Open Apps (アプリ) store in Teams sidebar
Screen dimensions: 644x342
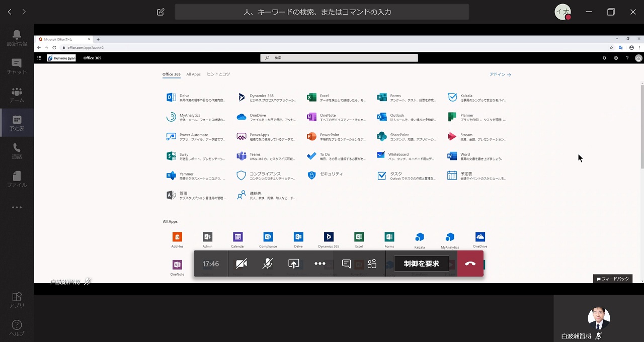(17, 300)
